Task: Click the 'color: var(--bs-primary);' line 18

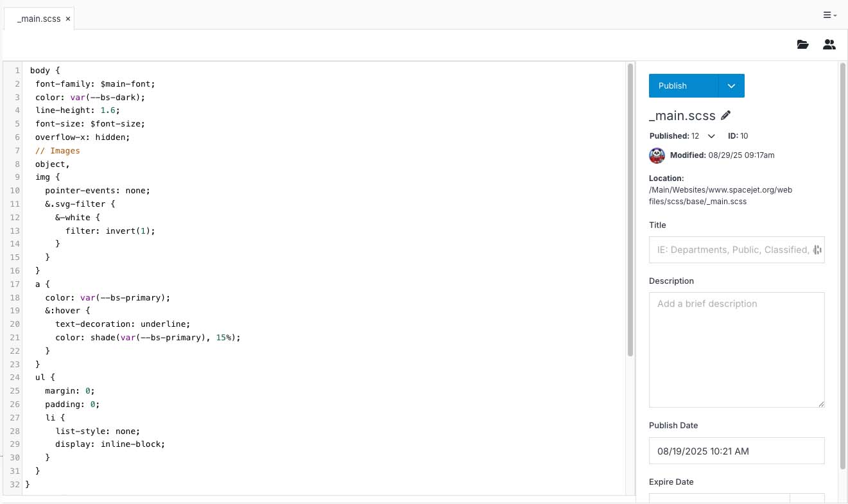Action: (x=108, y=297)
